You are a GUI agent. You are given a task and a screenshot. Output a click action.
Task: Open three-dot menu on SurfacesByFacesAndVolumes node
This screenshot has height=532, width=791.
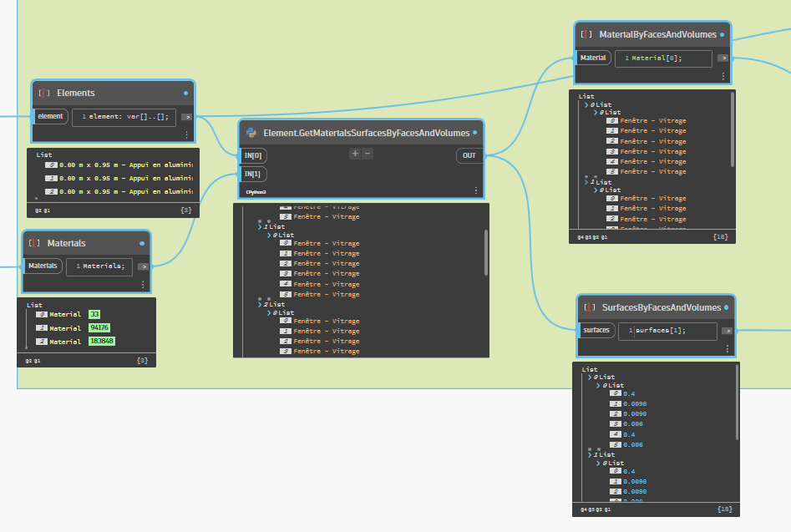click(726, 349)
